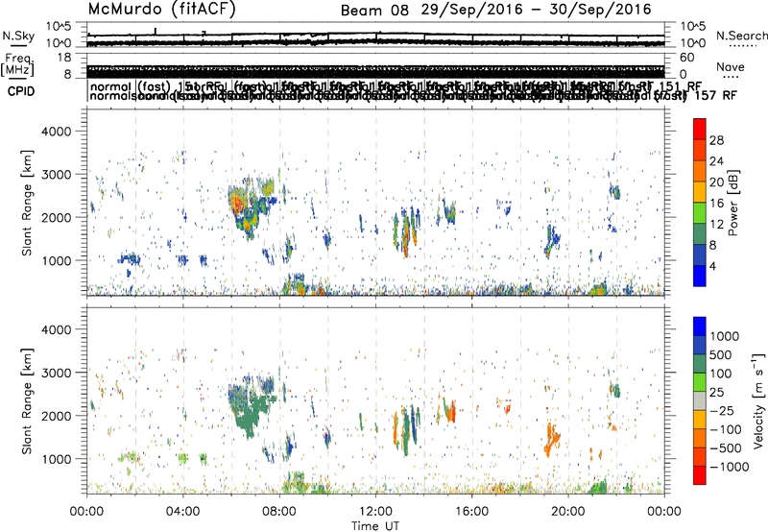Image resolution: width=768 pixels, height=532 pixels.
Task: Click the "-500" value on the velocity colorbar
Action: point(725,447)
